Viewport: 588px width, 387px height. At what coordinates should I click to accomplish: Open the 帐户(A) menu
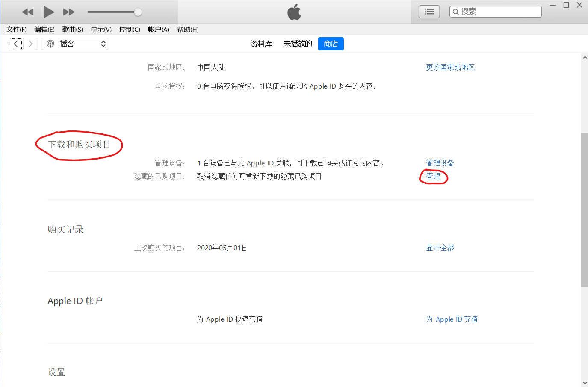coord(159,30)
